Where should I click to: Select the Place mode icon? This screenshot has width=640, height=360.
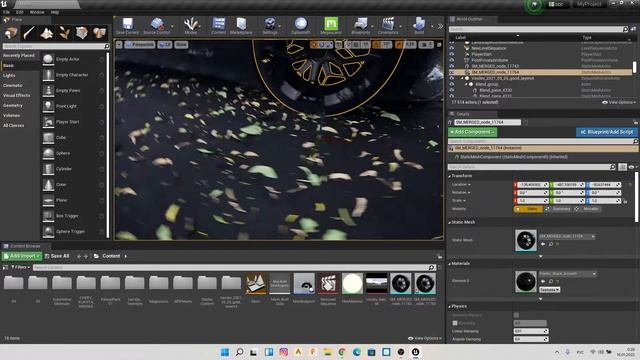click(x=11, y=33)
